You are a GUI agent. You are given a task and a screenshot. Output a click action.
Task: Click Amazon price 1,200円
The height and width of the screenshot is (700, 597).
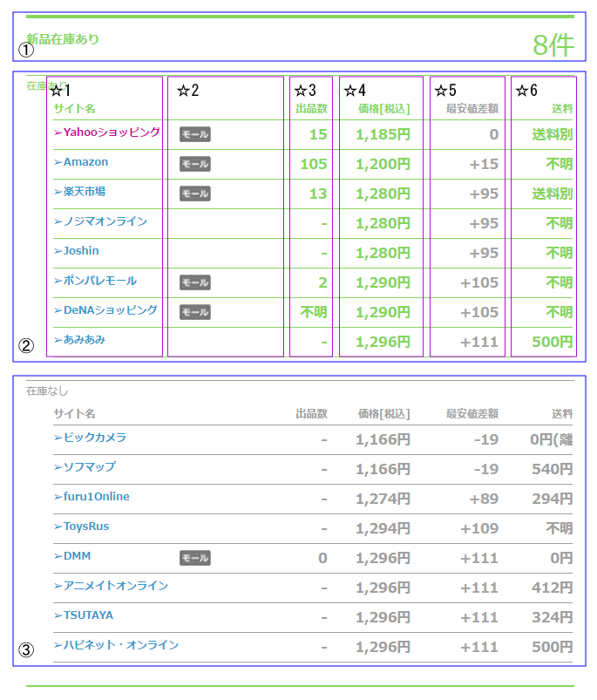click(383, 164)
